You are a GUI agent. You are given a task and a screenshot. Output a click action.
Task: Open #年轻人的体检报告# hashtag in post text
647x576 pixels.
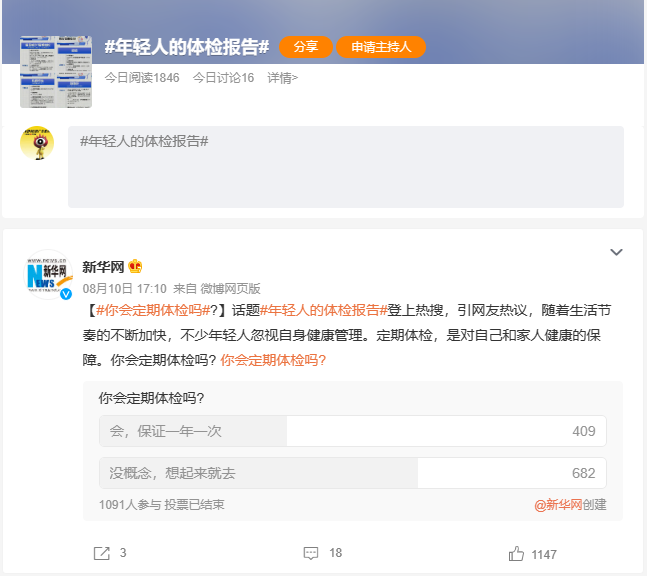[x=324, y=310]
